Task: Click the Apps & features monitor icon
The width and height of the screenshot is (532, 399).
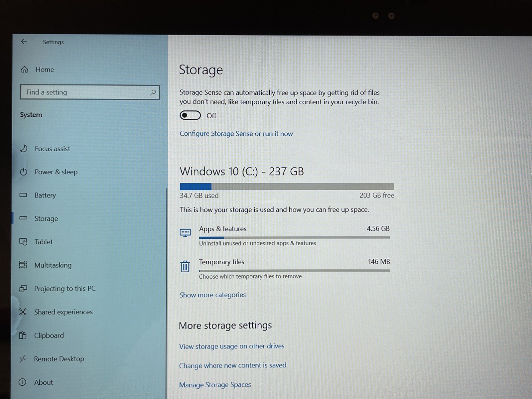Action: [x=185, y=233]
